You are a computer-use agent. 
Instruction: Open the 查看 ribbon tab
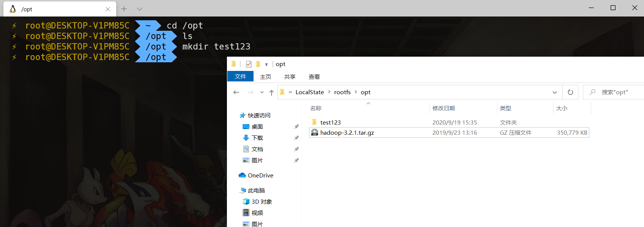click(x=314, y=77)
